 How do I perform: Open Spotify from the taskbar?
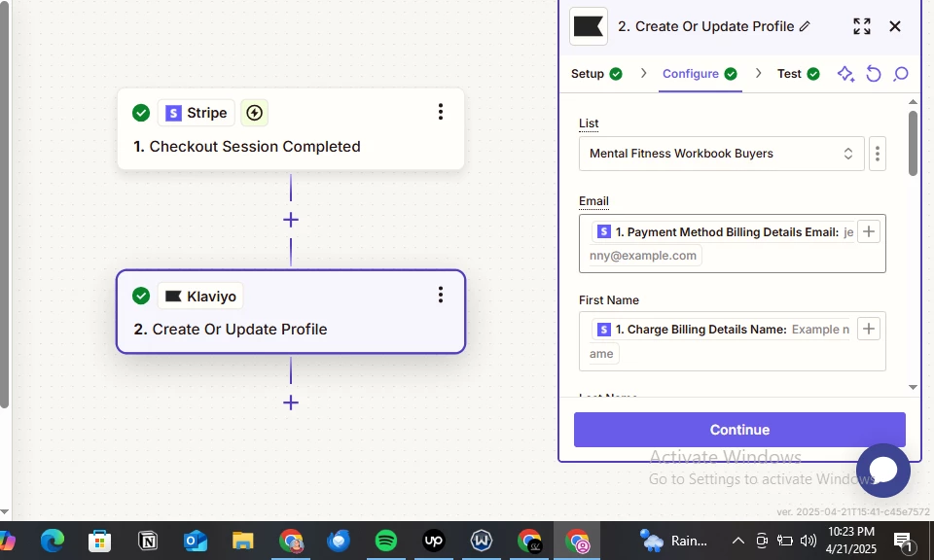tap(386, 541)
